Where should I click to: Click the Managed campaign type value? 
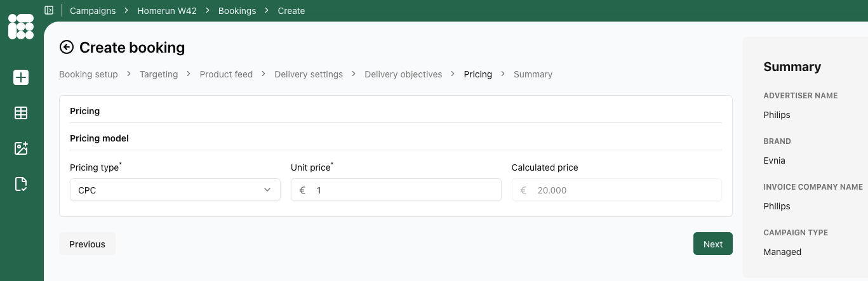782,252
